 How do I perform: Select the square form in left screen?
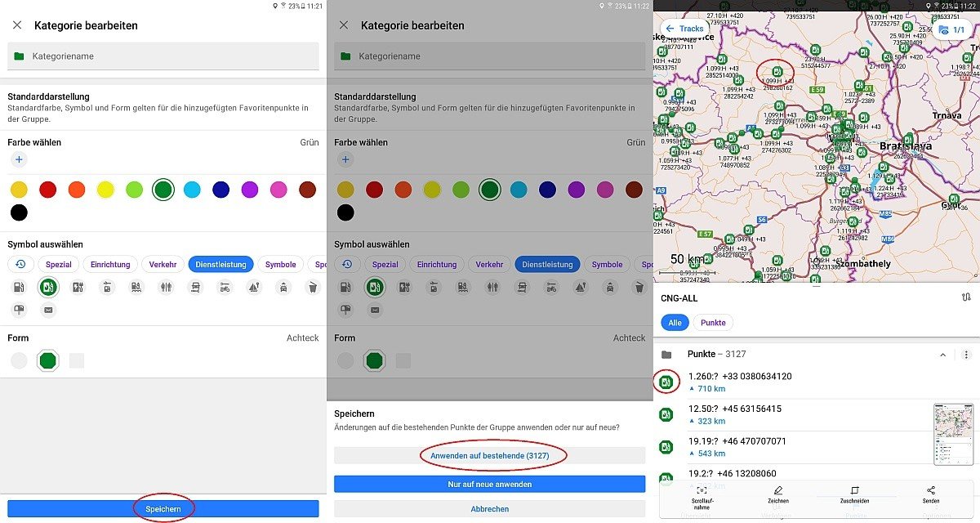point(77,360)
